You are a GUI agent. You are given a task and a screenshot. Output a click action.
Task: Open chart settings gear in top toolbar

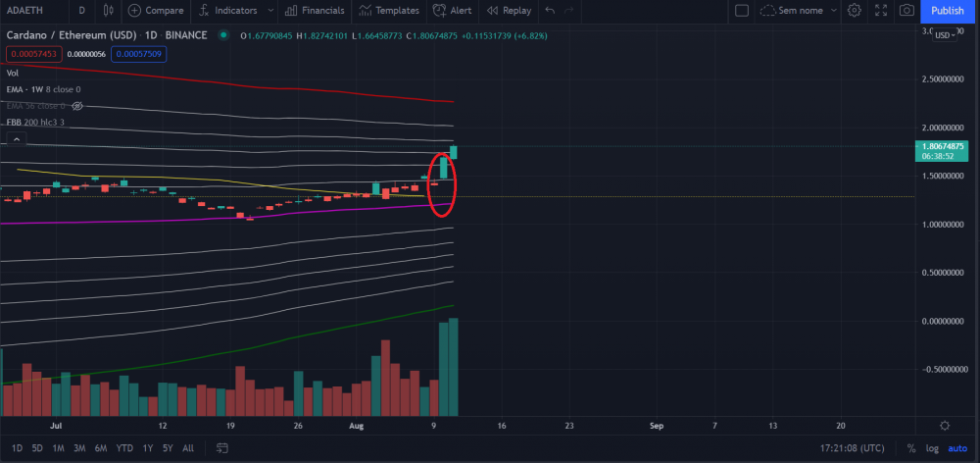855,11
